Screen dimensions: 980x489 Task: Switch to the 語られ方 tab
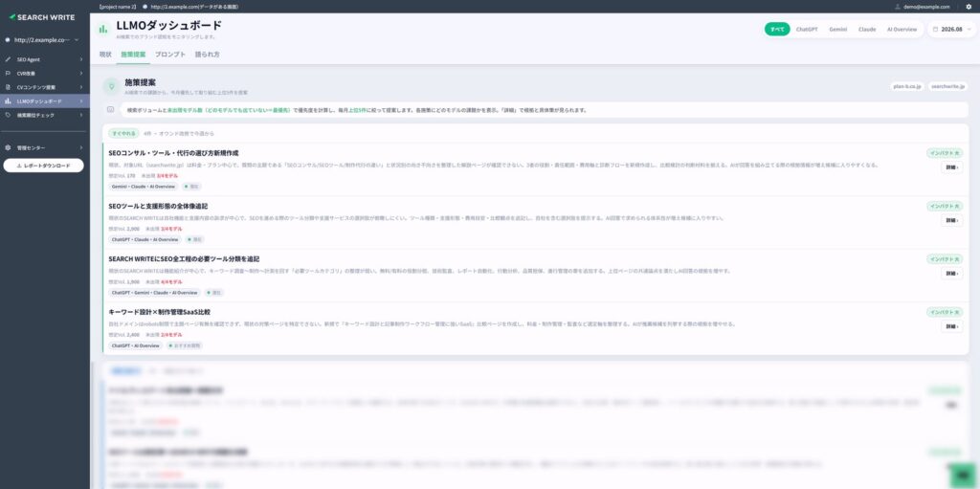click(x=208, y=55)
